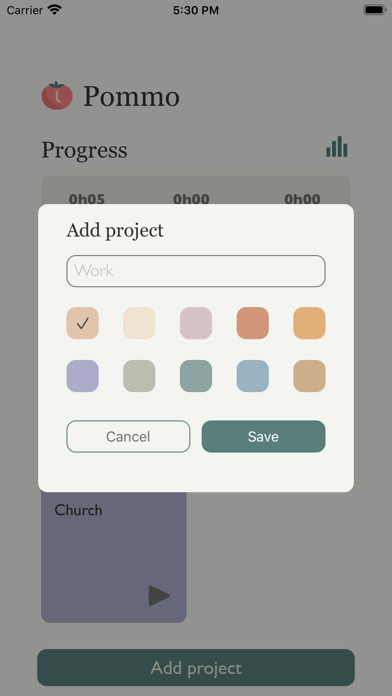Viewport: 392px width, 696px height.
Task: Choose the teal green color swatch
Action: tap(196, 376)
